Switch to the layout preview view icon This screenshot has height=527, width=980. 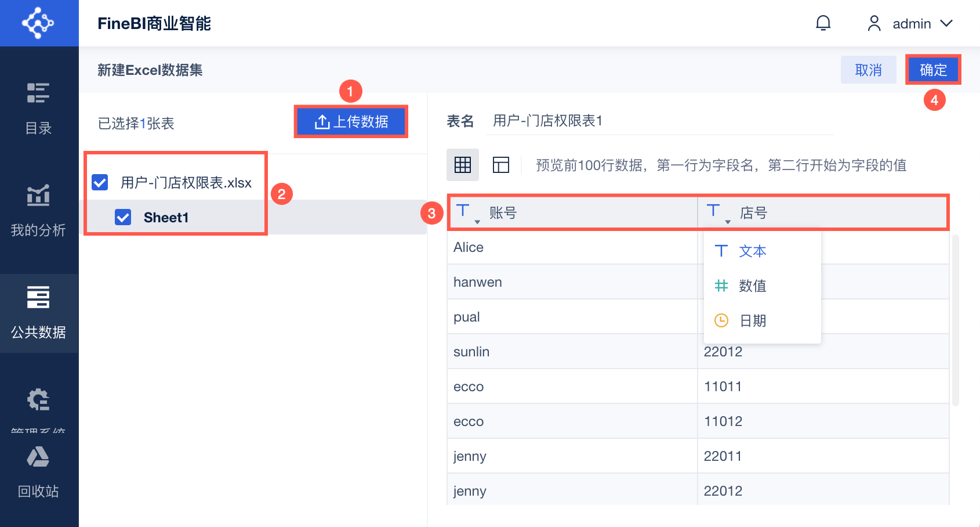(x=500, y=165)
